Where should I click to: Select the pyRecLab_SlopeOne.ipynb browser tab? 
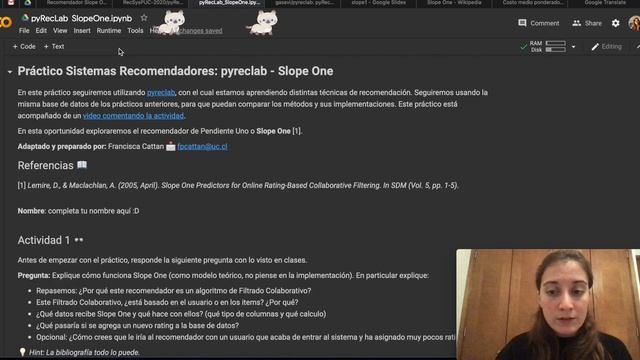(229, 3)
